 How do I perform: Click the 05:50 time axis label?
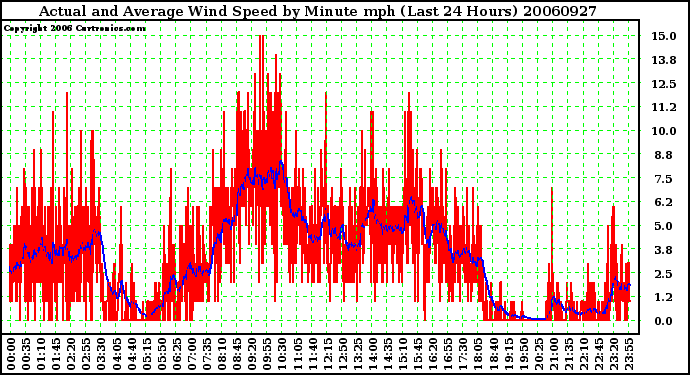point(161,354)
